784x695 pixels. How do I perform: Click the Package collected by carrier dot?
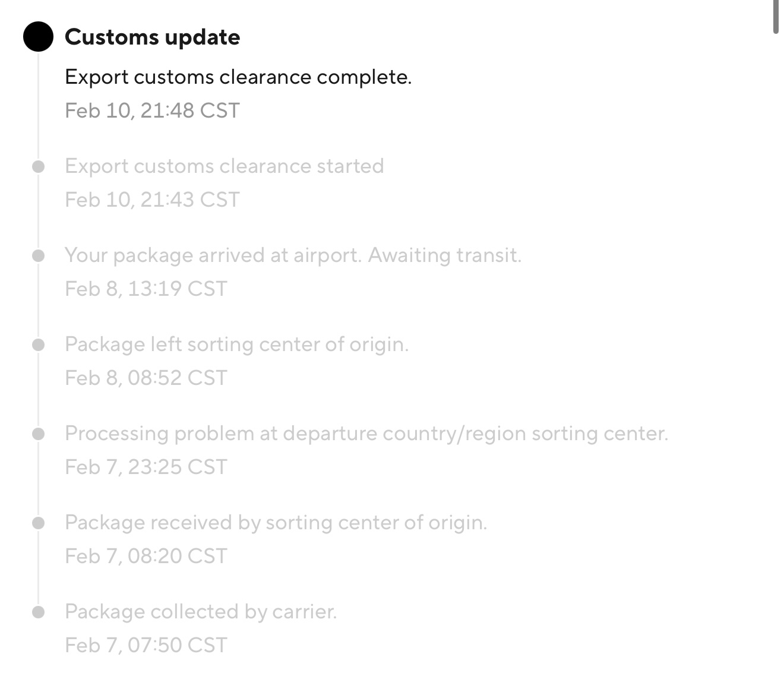(x=39, y=612)
